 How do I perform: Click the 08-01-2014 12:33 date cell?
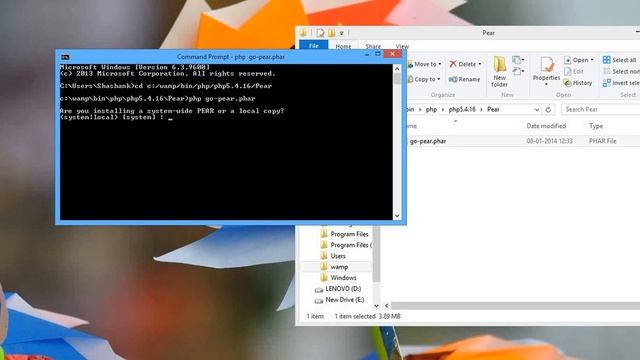click(549, 141)
